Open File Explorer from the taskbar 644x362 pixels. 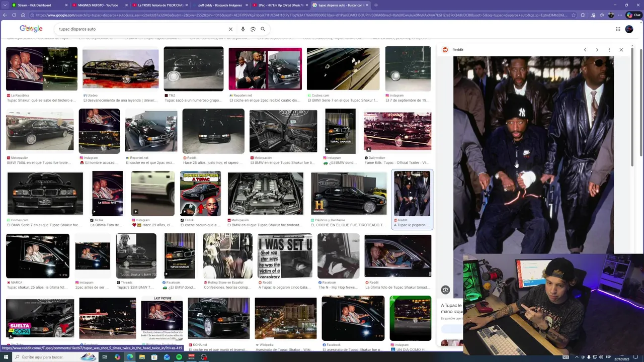(142, 357)
